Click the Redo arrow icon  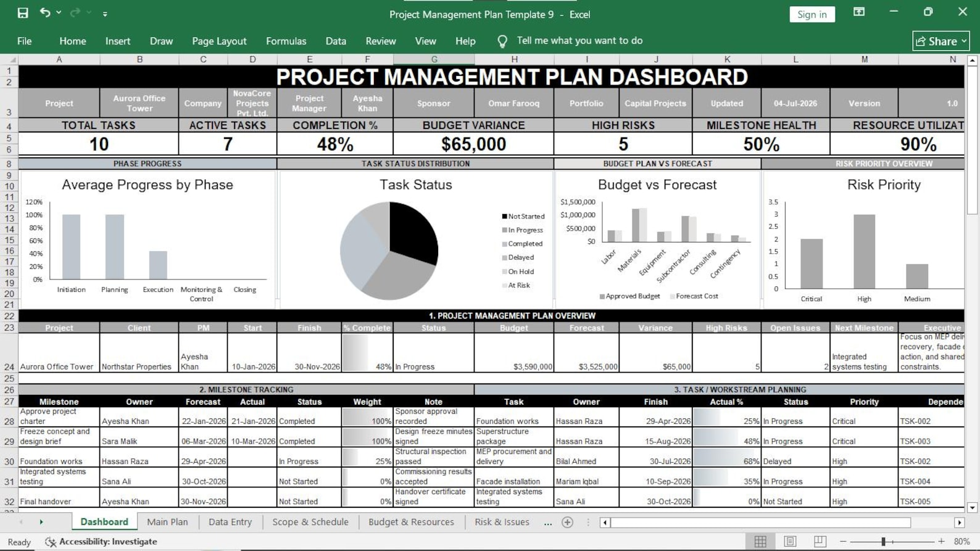tap(75, 12)
